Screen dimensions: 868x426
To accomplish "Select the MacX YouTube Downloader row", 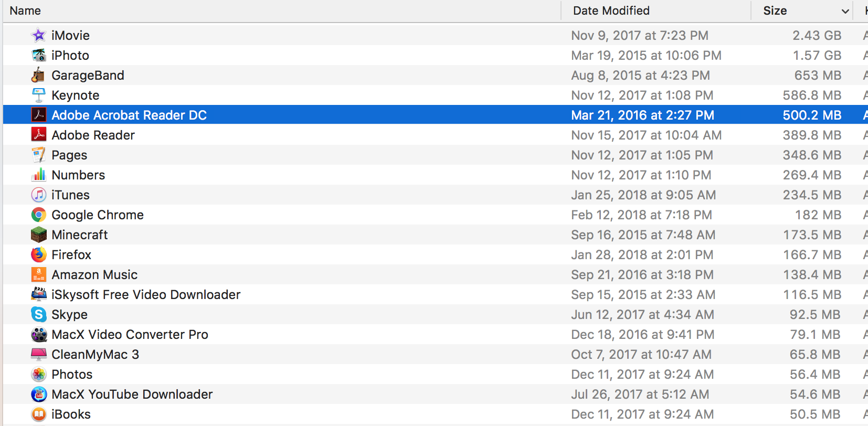I will [132, 394].
